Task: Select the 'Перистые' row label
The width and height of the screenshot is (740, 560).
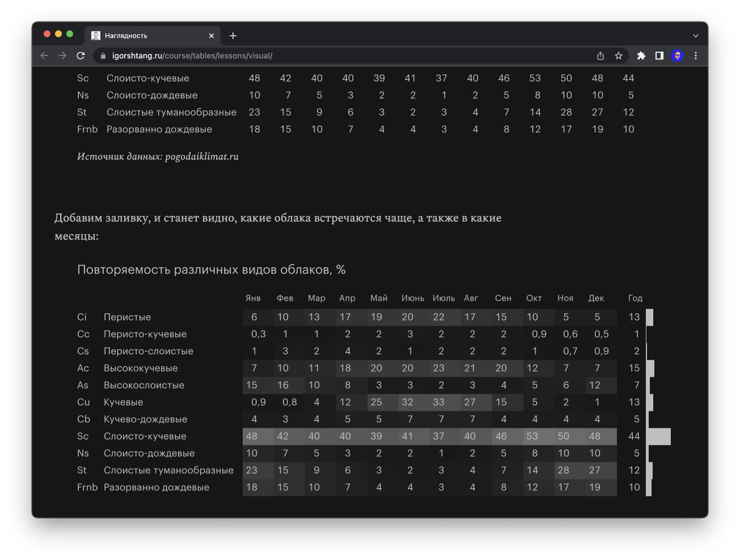Action: 127,317
